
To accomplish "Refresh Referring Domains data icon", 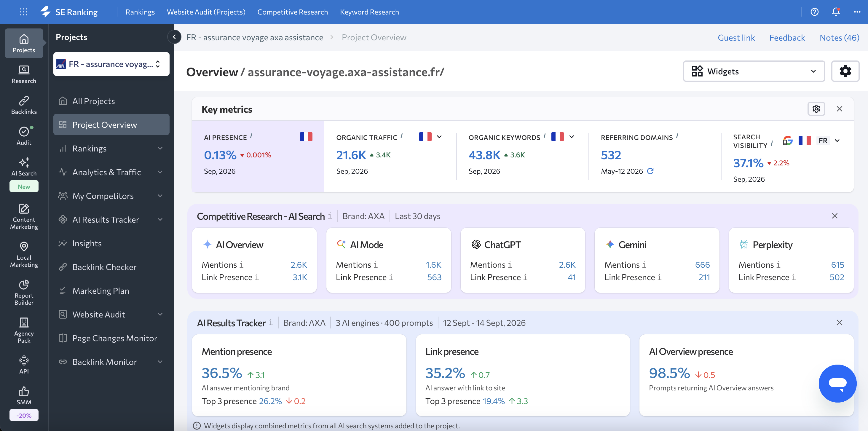I will [650, 171].
